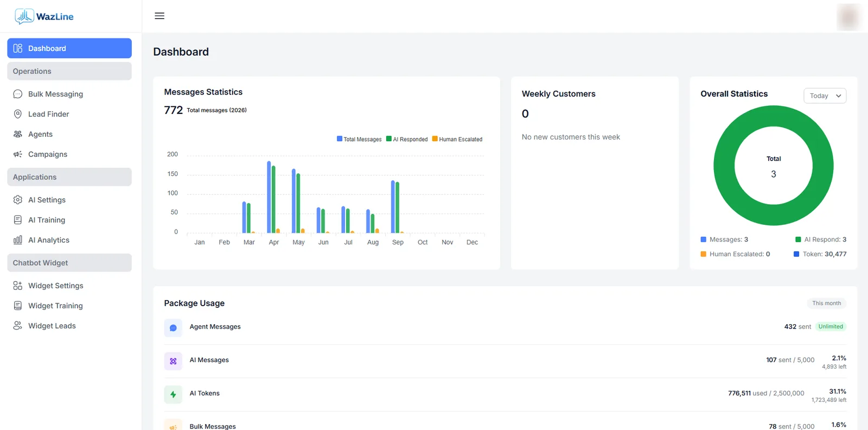Click the AI Respond: 3 legend entry
Viewport: 868px width, 430px height.
821,239
